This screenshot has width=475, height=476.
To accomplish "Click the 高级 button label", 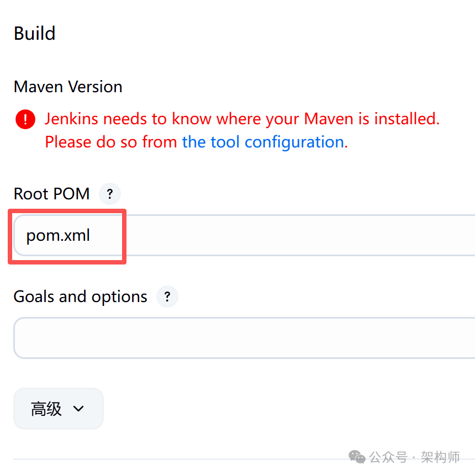I will (46, 409).
